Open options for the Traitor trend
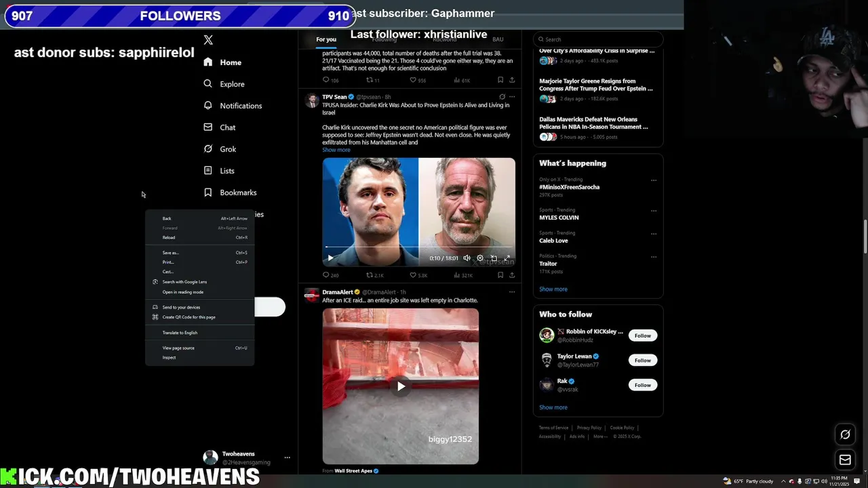This screenshot has width=868, height=488. [x=654, y=257]
